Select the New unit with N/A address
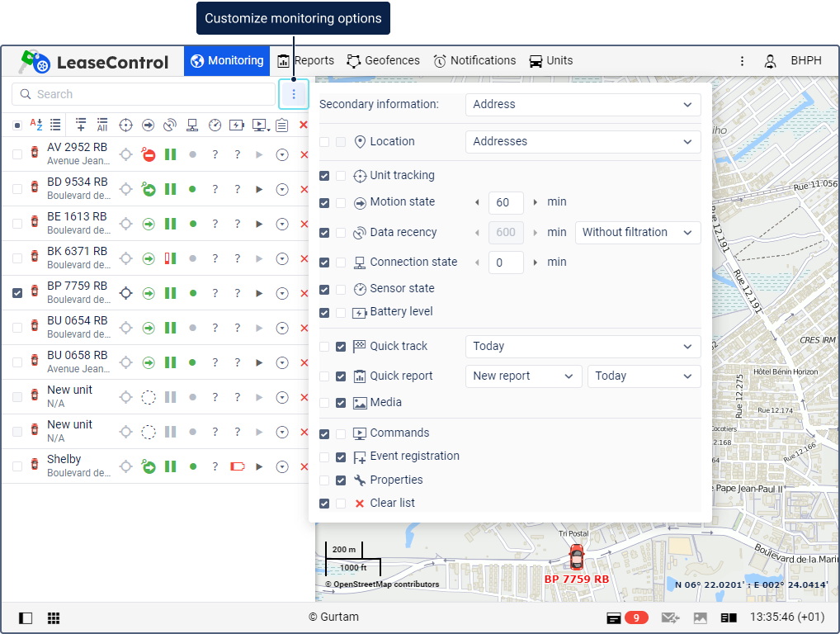 tap(70, 396)
